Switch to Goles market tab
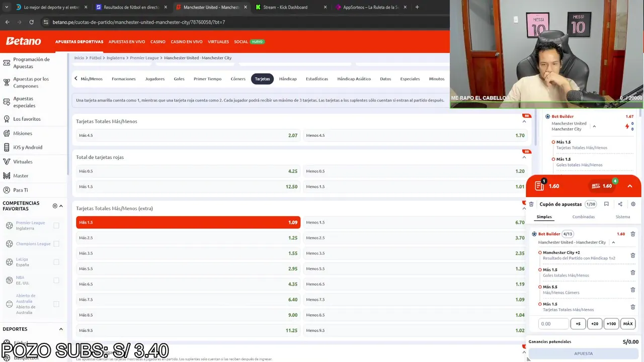 (x=179, y=79)
